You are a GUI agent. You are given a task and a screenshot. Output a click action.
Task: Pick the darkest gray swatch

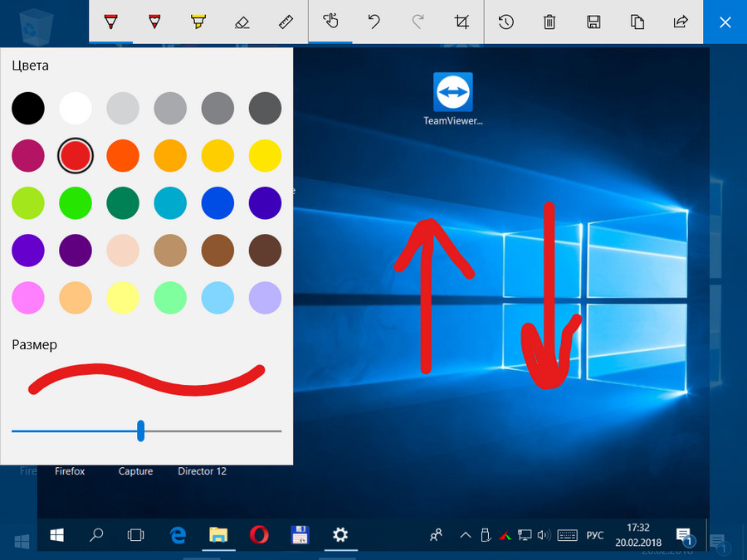[265, 108]
